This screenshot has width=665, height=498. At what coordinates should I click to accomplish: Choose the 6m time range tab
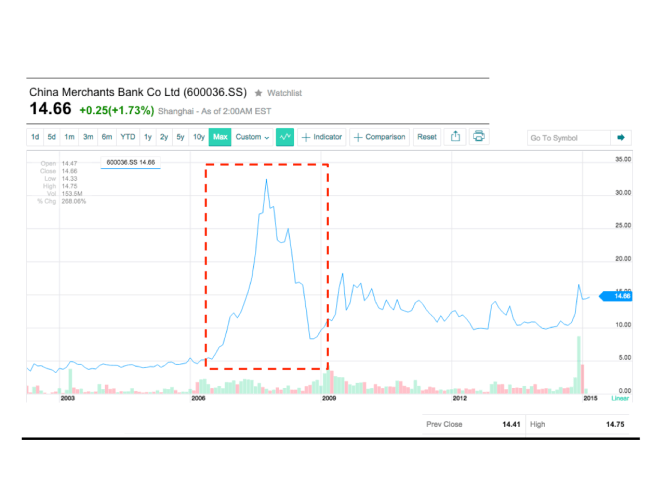click(x=106, y=137)
